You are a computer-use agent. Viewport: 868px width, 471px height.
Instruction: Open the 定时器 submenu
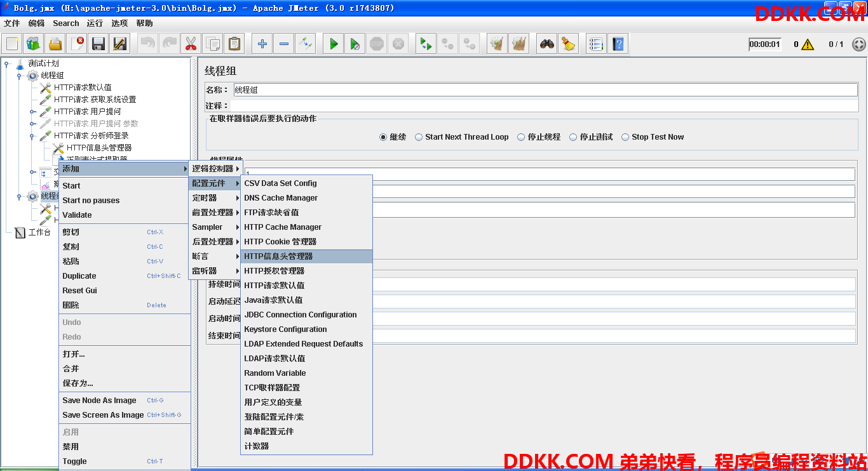point(215,198)
